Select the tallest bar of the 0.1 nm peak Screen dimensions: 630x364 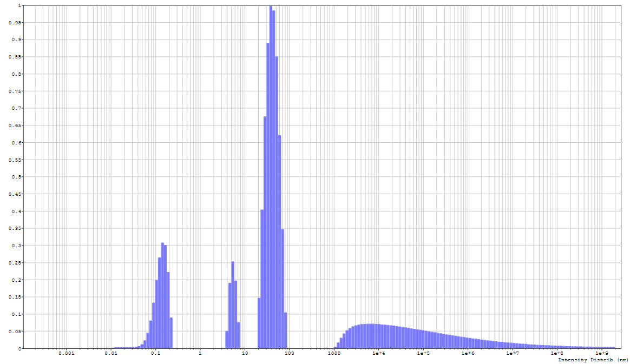tap(162, 295)
